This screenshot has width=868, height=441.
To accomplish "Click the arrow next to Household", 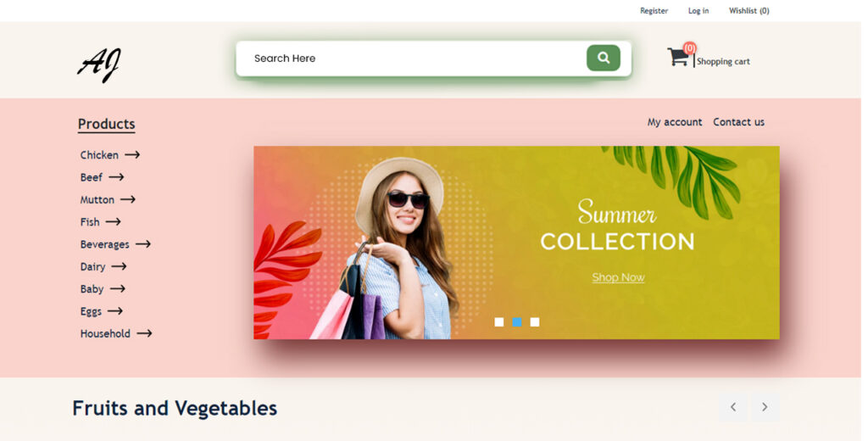I will tap(144, 333).
